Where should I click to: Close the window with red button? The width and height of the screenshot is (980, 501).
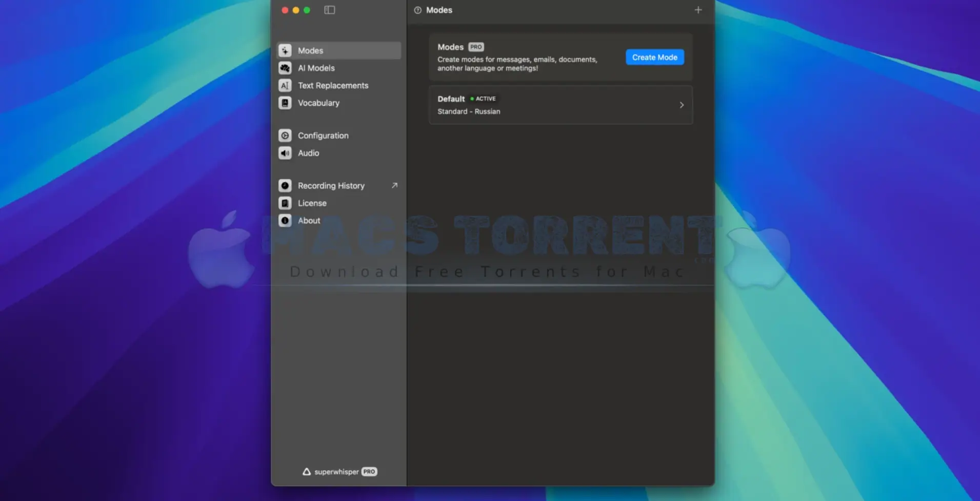coord(285,10)
